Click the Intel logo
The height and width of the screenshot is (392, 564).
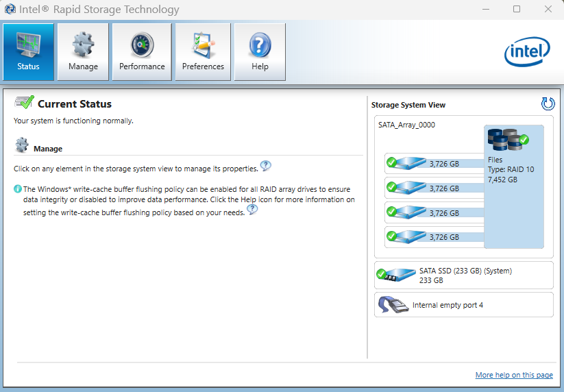pyautogui.click(x=527, y=52)
